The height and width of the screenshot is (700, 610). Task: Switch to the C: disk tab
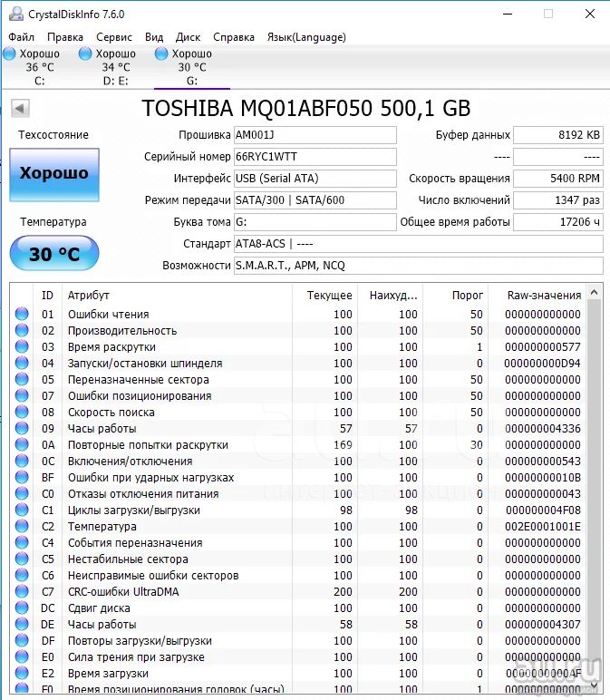click(39, 67)
